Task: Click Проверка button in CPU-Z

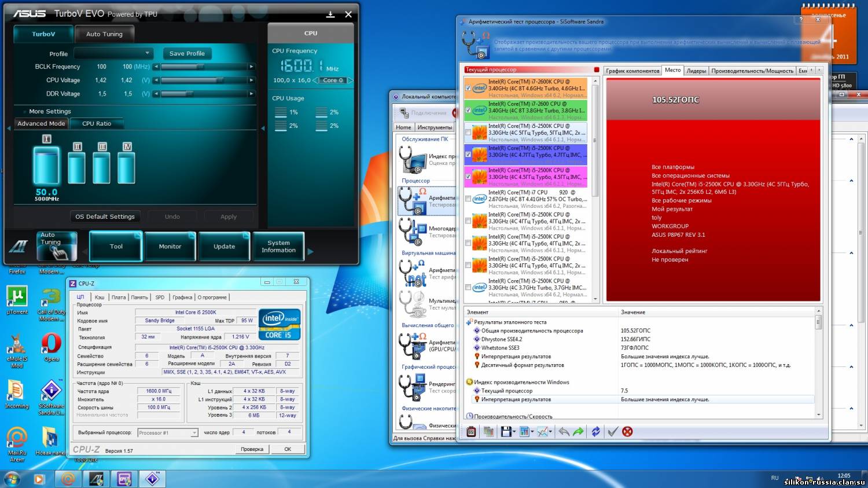Action: tap(252, 449)
